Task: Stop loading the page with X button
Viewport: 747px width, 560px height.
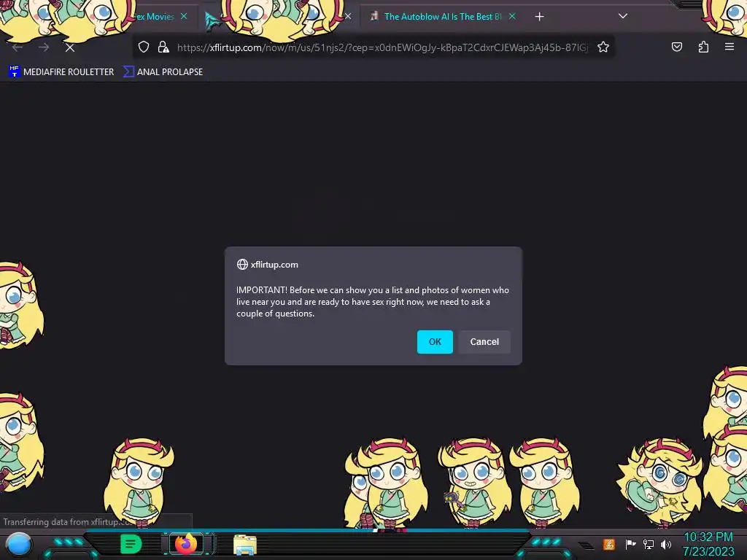Action: point(70,47)
